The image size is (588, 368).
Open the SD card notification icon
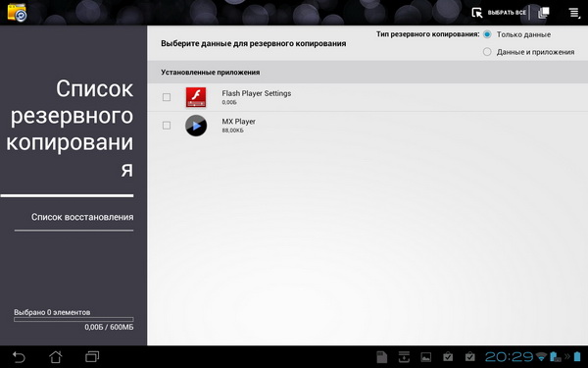[381, 357]
